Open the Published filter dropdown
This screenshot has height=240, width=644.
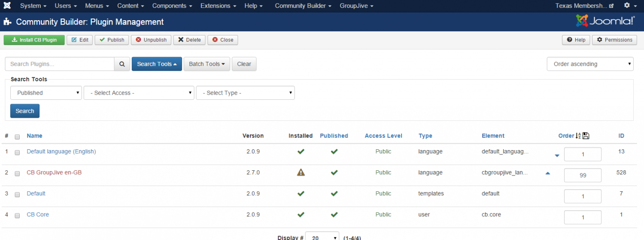46,93
